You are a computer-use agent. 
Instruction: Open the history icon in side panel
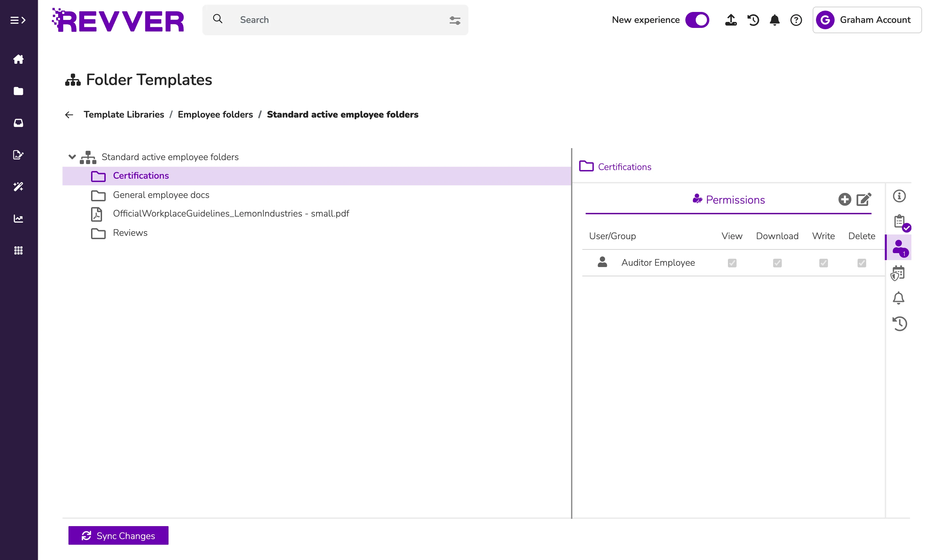point(899,324)
